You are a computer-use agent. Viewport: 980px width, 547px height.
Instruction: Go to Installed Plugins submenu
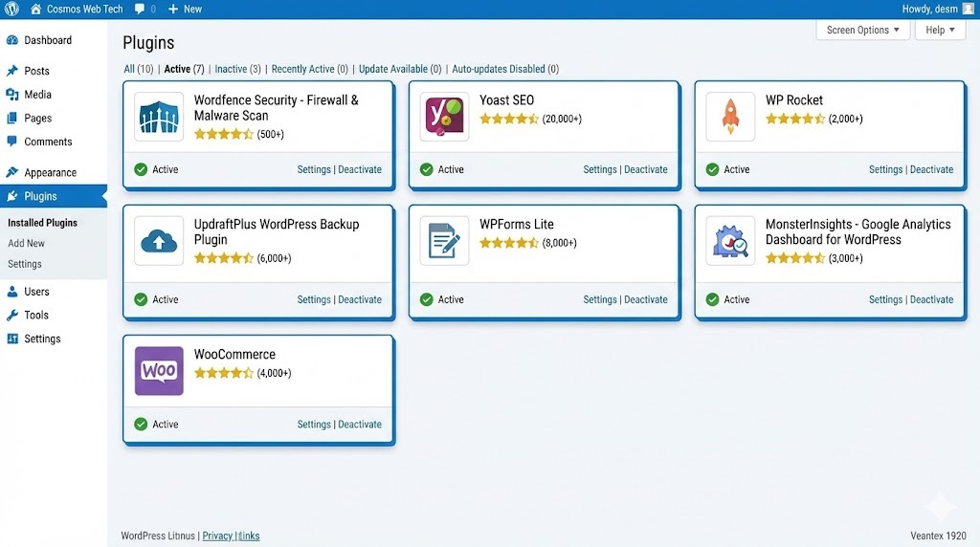[42, 223]
